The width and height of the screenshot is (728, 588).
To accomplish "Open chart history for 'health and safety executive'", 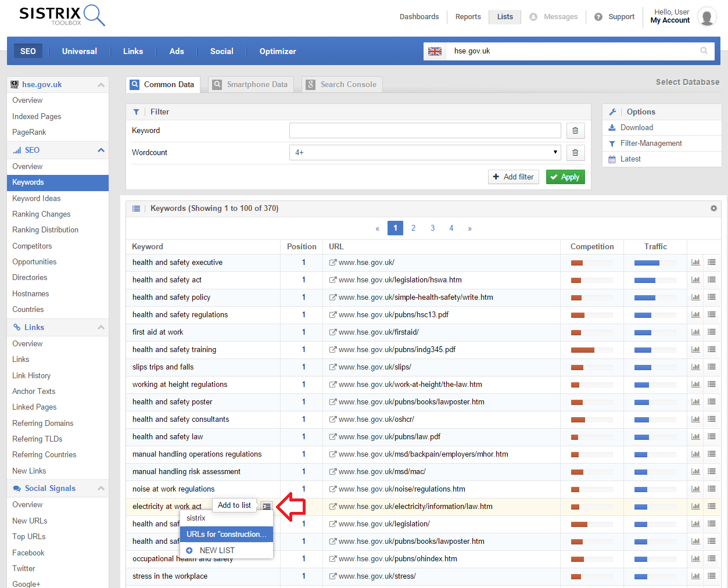I will (x=695, y=263).
